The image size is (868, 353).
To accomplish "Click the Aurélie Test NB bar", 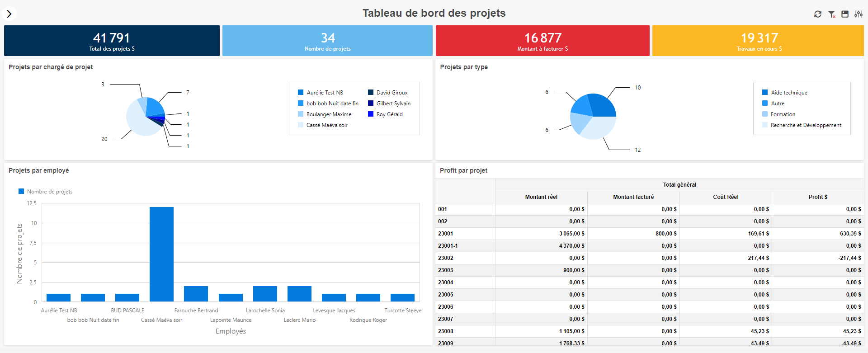I will [58, 297].
